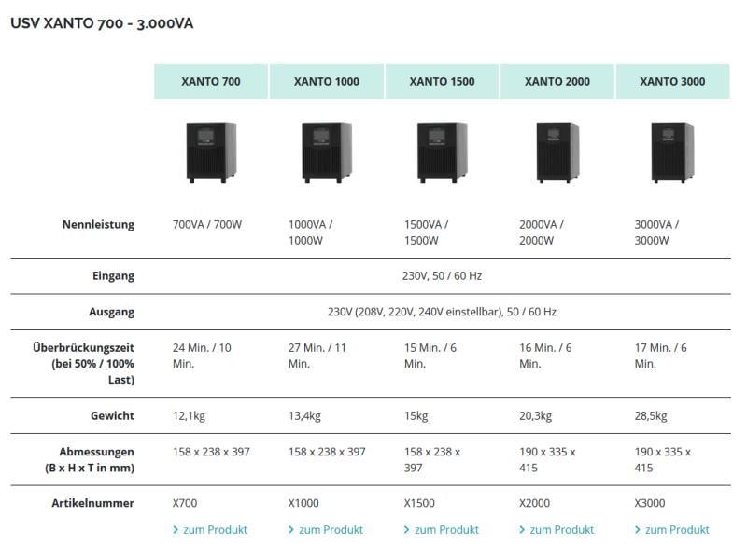The image size is (747, 560).
Task: Click the XANTO 1000 product image
Action: [327, 152]
